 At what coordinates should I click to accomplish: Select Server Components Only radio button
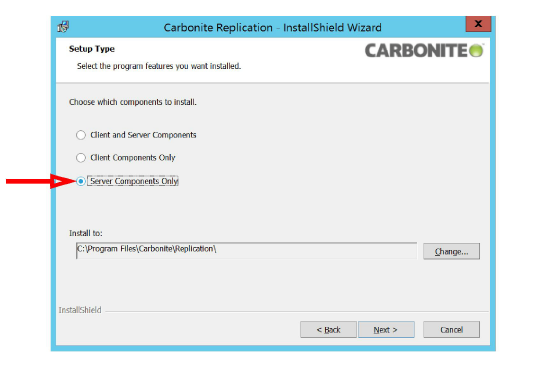tap(81, 181)
